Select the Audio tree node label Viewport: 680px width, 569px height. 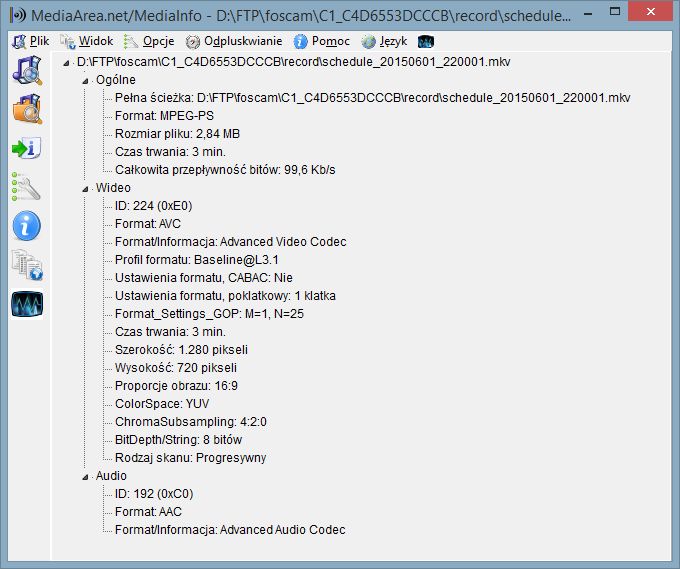[x=111, y=476]
